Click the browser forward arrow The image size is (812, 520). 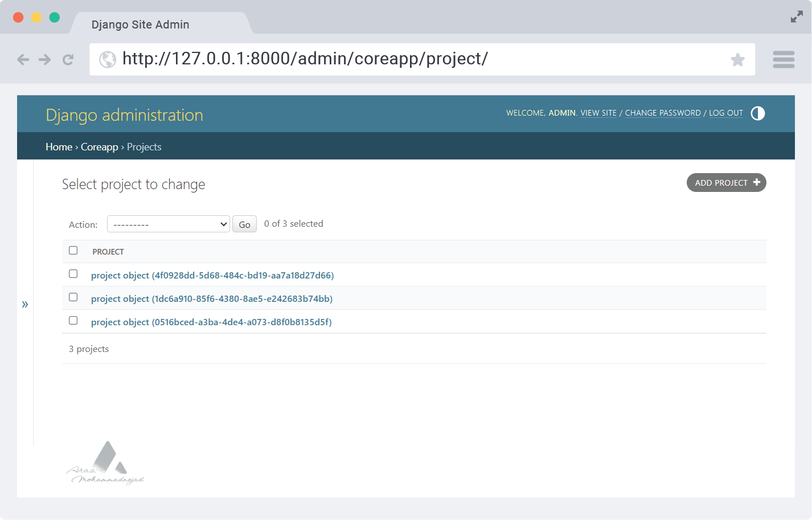click(x=44, y=59)
